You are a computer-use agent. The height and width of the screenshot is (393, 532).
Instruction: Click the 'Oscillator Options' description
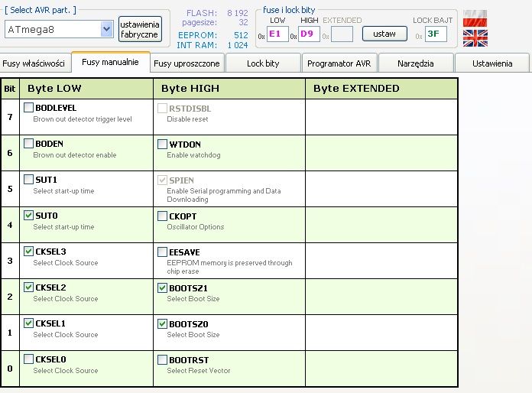point(196,227)
